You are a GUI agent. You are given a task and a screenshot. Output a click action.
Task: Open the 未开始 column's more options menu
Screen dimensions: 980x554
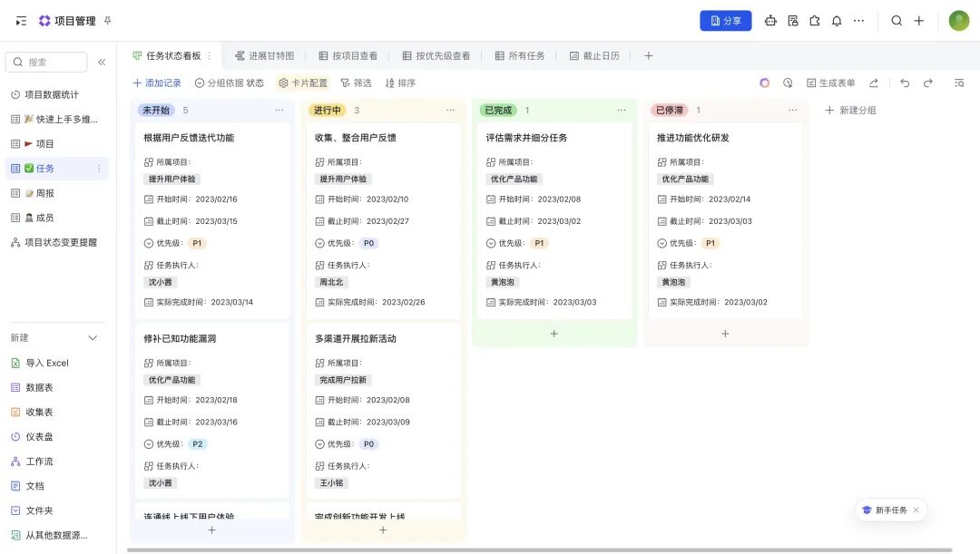pyautogui.click(x=279, y=111)
